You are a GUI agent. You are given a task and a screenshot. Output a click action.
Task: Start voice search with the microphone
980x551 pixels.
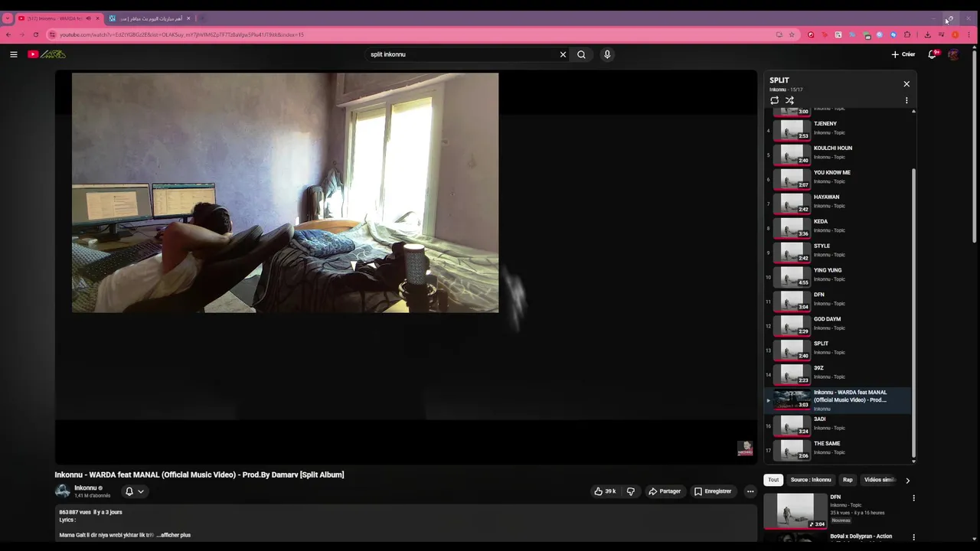607,54
